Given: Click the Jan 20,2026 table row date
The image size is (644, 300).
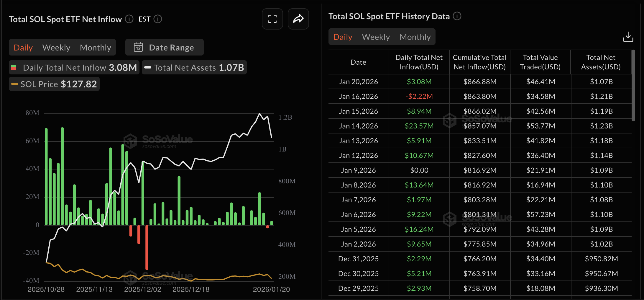Looking at the screenshot, I should tap(358, 82).
